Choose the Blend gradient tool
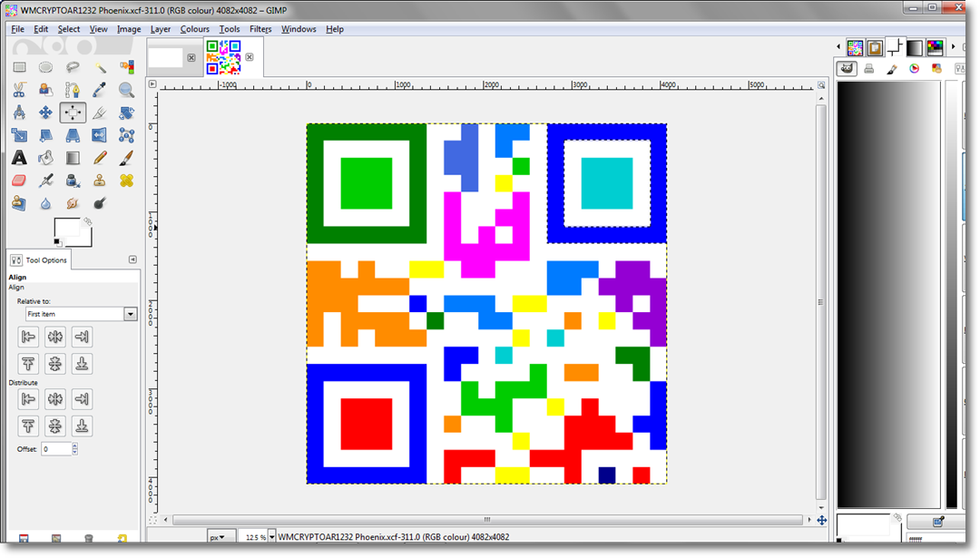This screenshot has height=558, width=980. [x=73, y=158]
